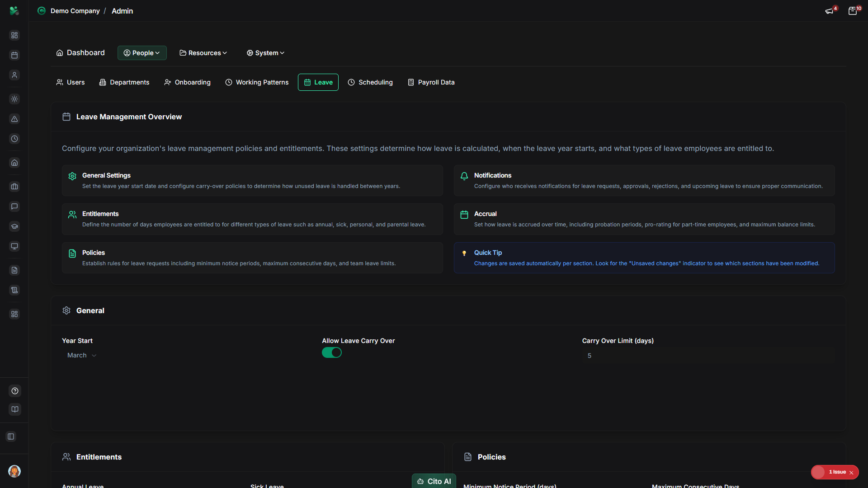
Task: Click the graduation cap training icon
Action: click(x=14, y=226)
